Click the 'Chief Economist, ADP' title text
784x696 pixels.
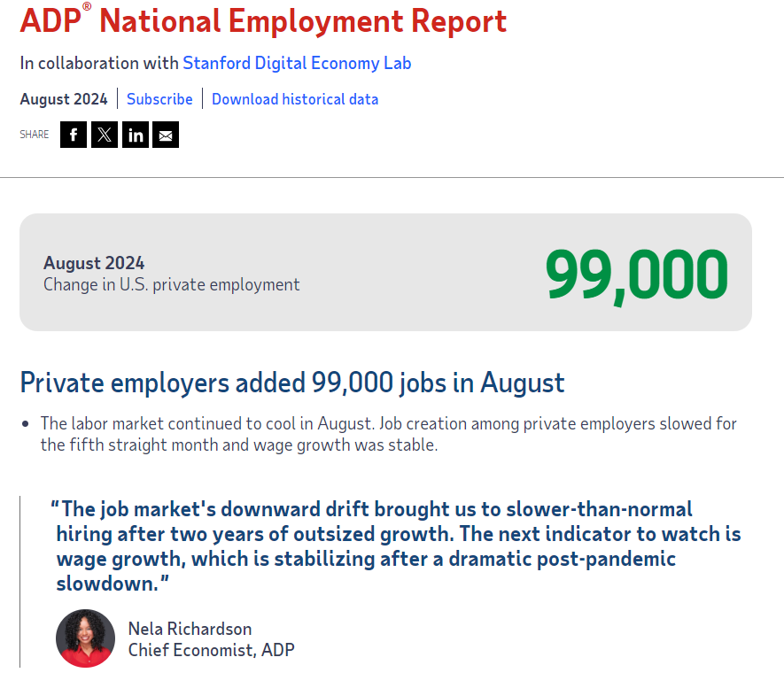[x=211, y=650]
